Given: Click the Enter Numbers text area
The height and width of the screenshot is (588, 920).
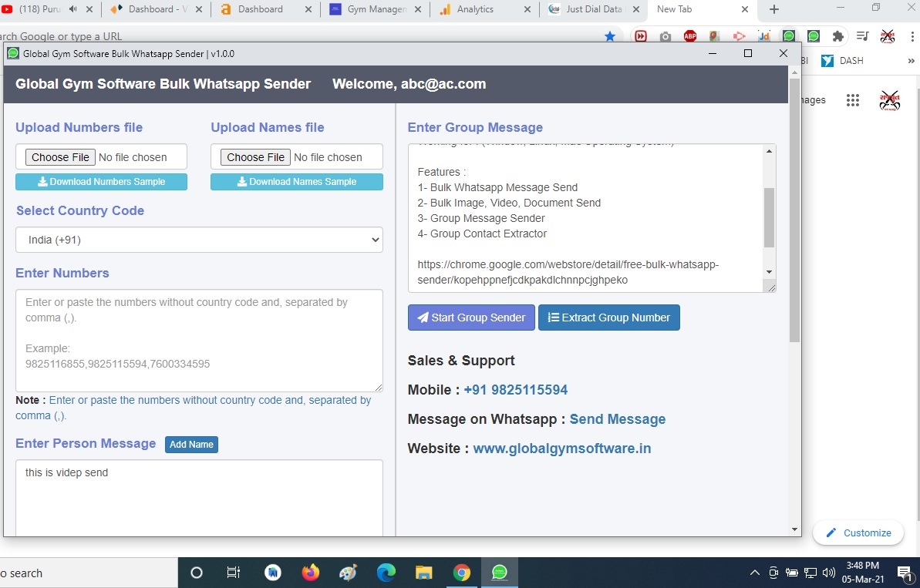Looking at the screenshot, I should pos(199,339).
